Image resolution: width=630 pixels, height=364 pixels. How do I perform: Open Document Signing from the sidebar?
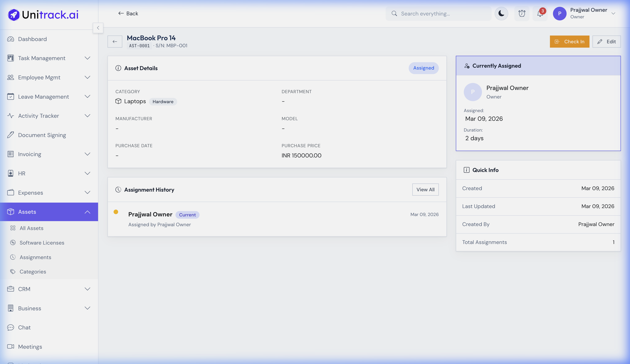click(42, 135)
